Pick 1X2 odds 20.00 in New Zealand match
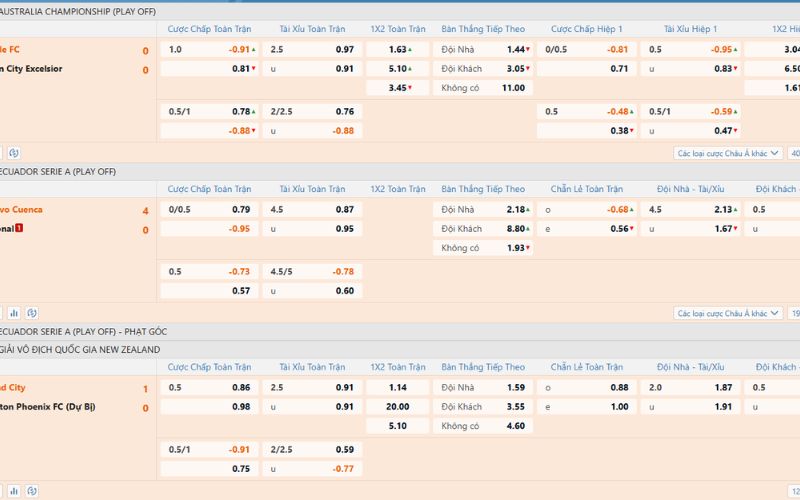Screen dimensions: 800x500 click(398, 407)
